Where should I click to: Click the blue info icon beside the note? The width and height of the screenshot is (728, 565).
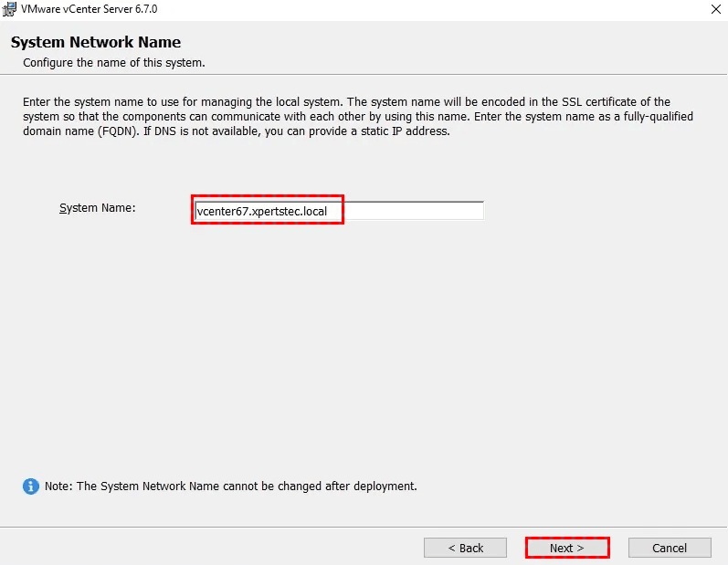(31, 487)
